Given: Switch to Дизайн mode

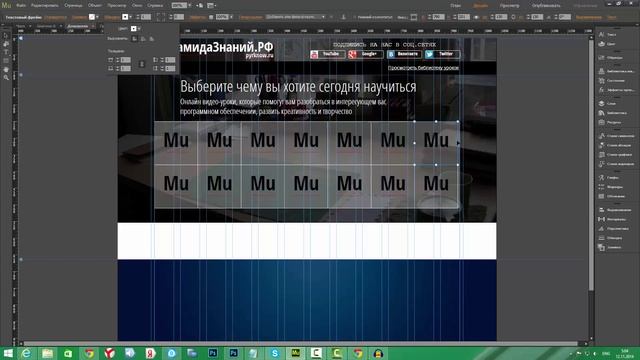Looking at the screenshot, I should (x=480, y=6).
